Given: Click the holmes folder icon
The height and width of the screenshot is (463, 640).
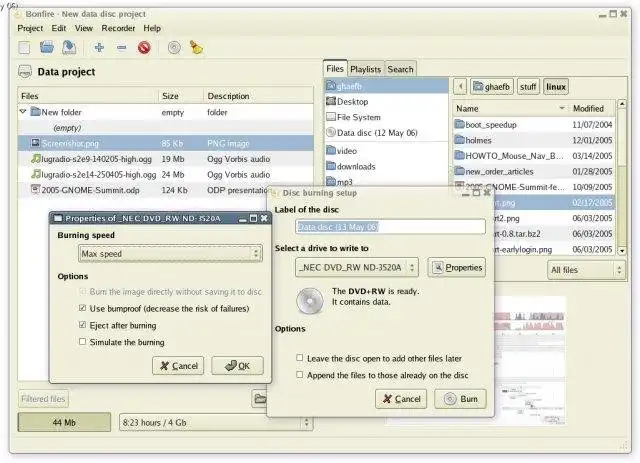Looking at the screenshot, I should pos(460,140).
